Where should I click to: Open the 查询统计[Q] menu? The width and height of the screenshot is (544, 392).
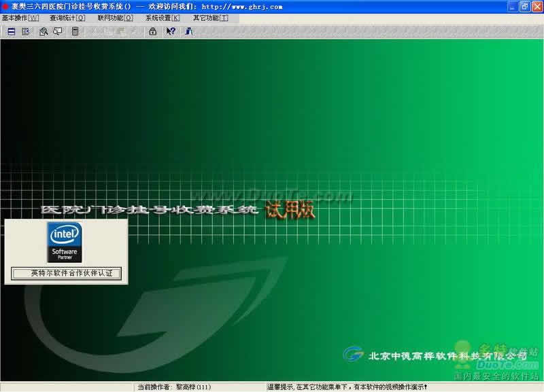point(67,18)
